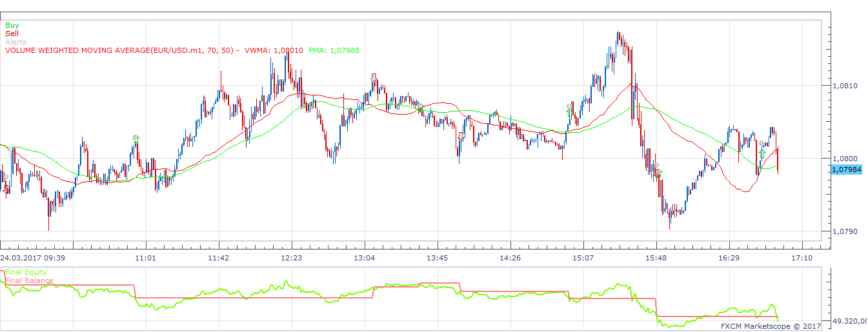Click the 1,0800 price axis label

click(x=845, y=159)
